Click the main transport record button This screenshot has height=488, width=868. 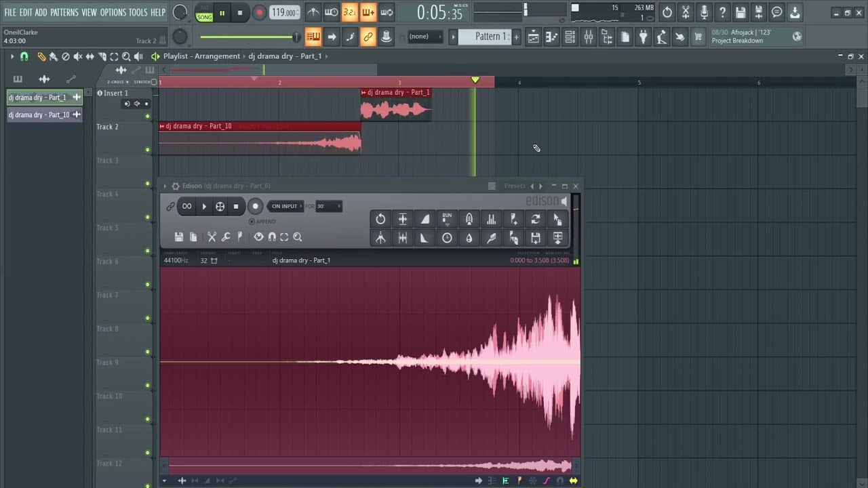click(x=259, y=12)
